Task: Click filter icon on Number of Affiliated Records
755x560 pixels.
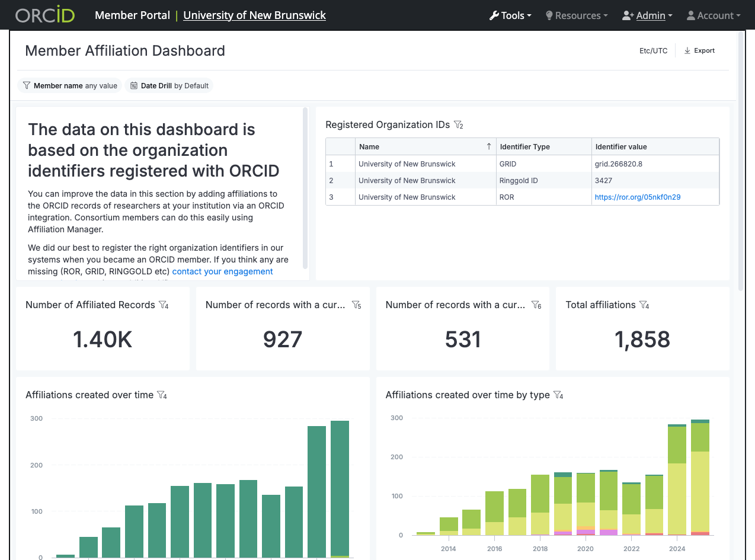Action: (x=164, y=305)
